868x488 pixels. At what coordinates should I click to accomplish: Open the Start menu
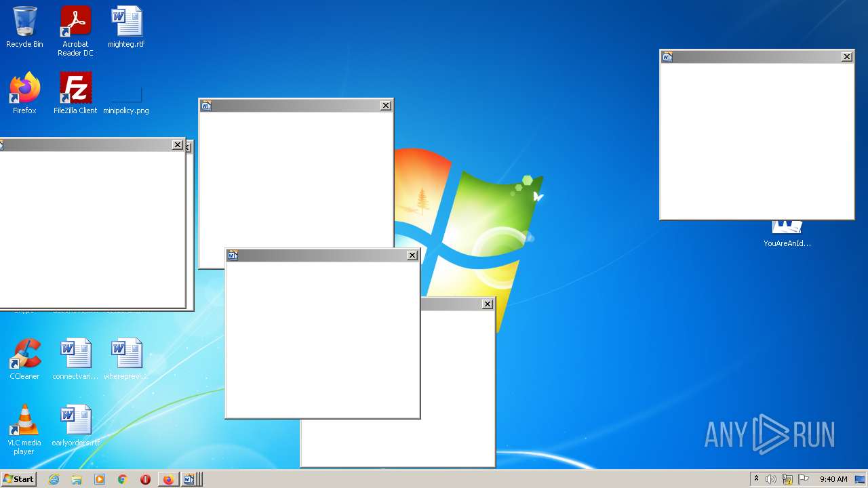[19, 479]
